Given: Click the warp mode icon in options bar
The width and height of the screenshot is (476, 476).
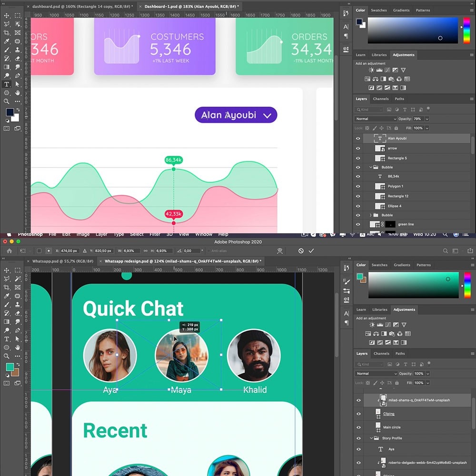Looking at the screenshot, I should click(280, 251).
